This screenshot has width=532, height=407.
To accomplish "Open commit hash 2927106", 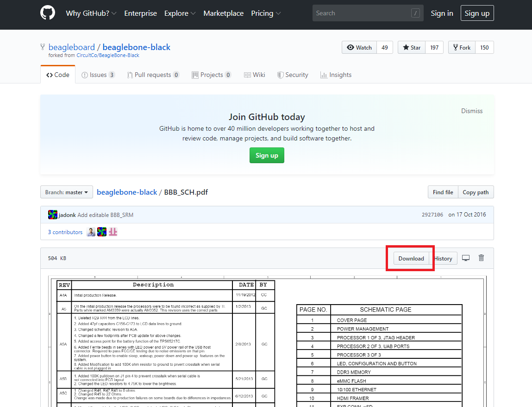I will (x=432, y=215).
